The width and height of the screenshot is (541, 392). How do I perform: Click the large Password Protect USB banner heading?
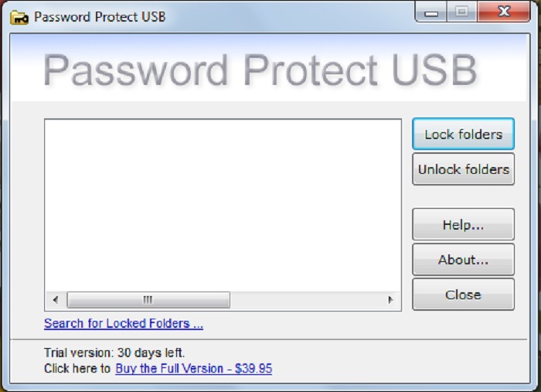click(x=260, y=70)
